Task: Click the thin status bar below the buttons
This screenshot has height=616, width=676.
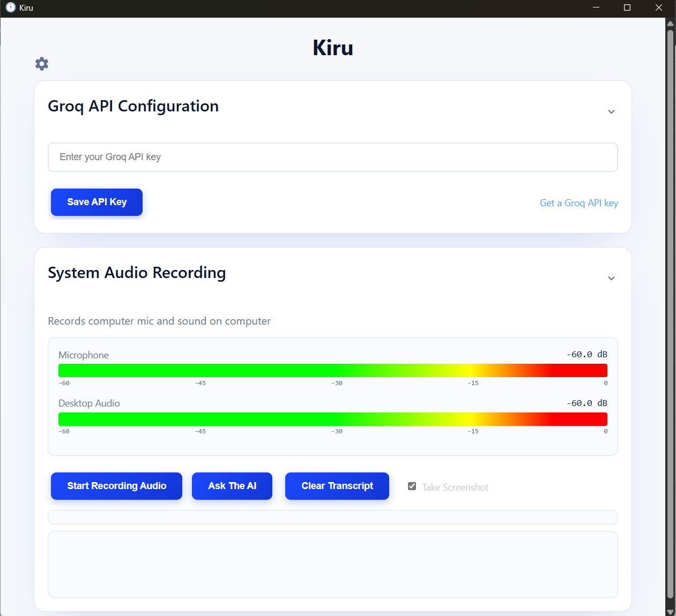Action: [x=332, y=517]
